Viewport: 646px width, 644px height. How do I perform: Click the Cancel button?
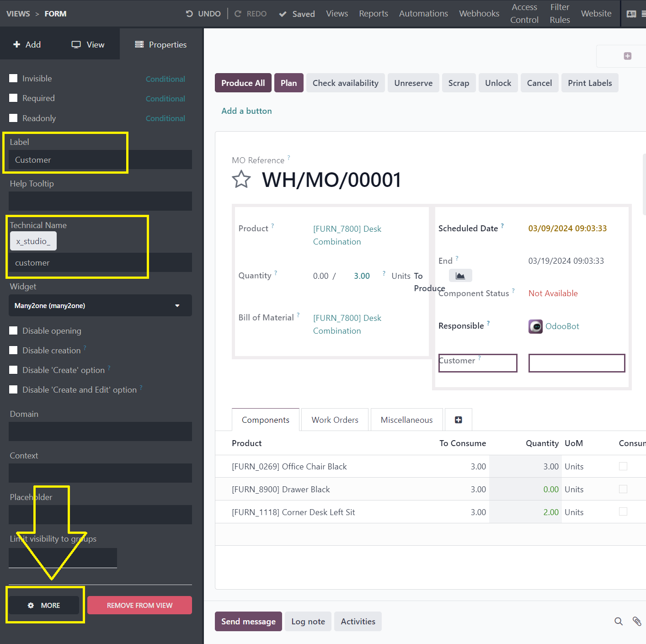pyautogui.click(x=539, y=83)
